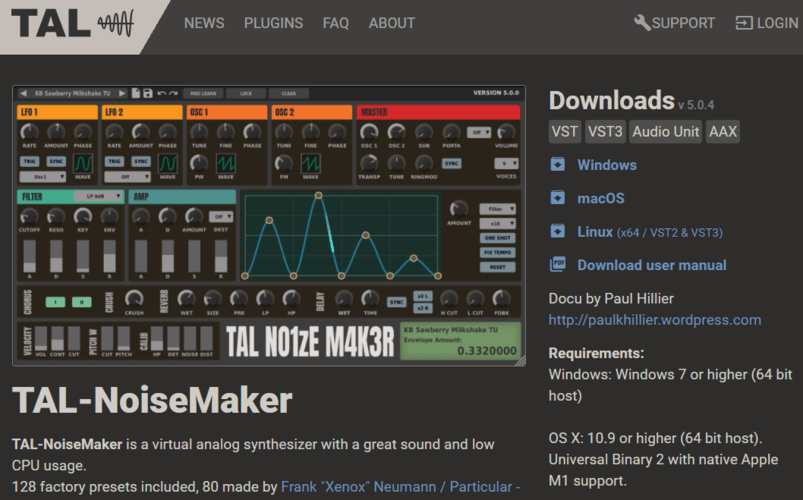Click the macOS download icon

[558, 198]
